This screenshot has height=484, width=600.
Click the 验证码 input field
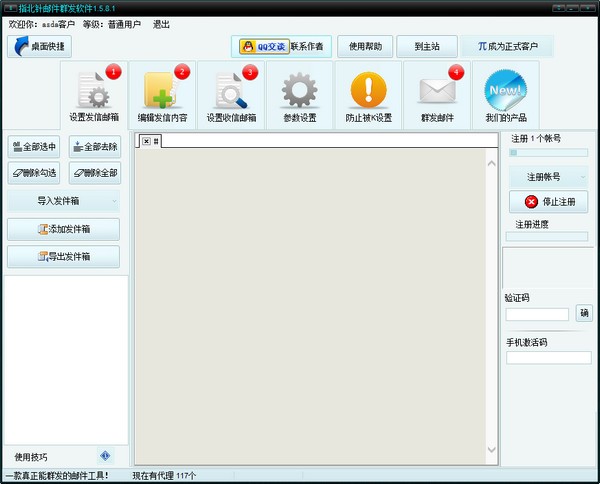tap(537, 314)
